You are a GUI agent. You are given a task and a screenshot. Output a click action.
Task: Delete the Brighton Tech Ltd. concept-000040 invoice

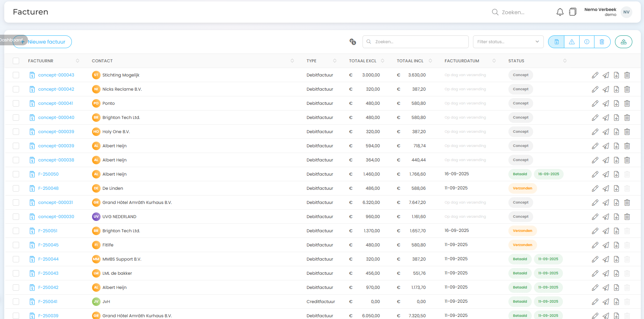click(627, 118)
